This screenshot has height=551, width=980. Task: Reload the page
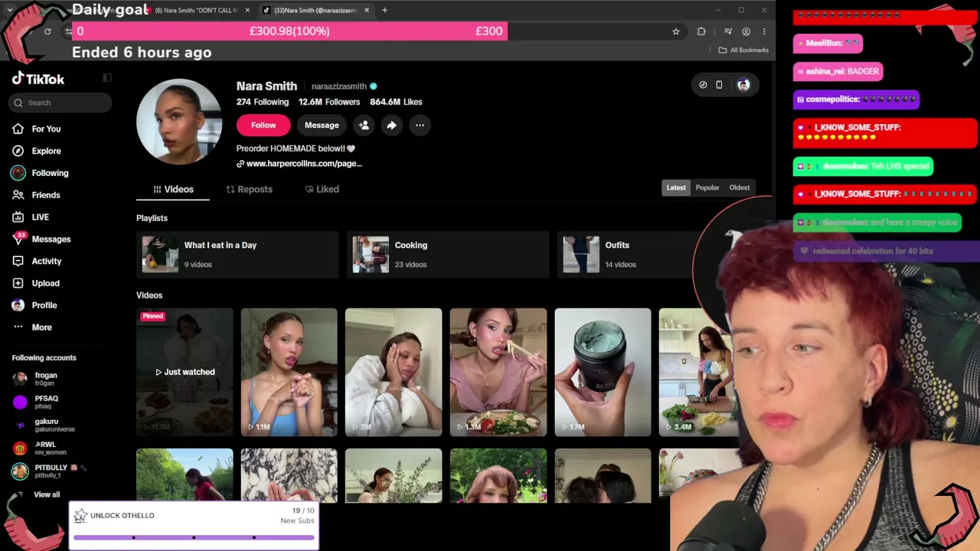(x=47, y=31)
